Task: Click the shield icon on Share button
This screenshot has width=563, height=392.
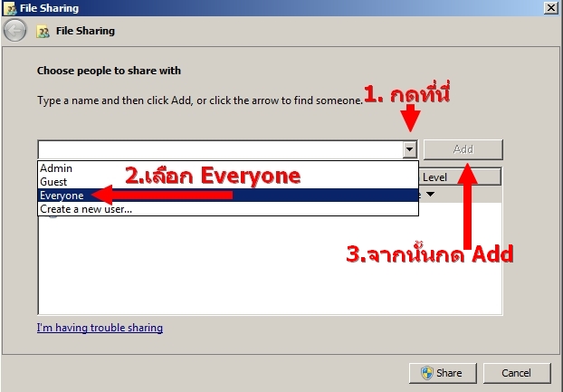Action: 427,373
